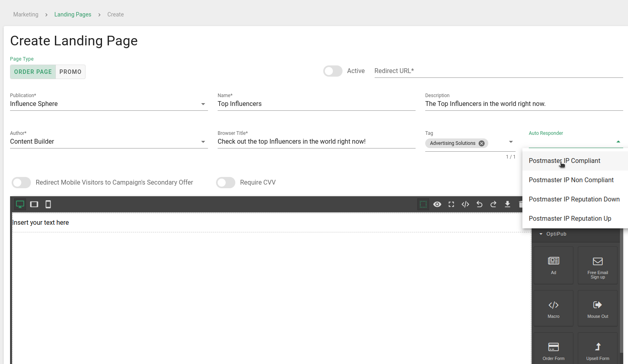Click the Redirect URL field
Image resolution: width=628 pixels, height=364 pixels.
[499, 71]
